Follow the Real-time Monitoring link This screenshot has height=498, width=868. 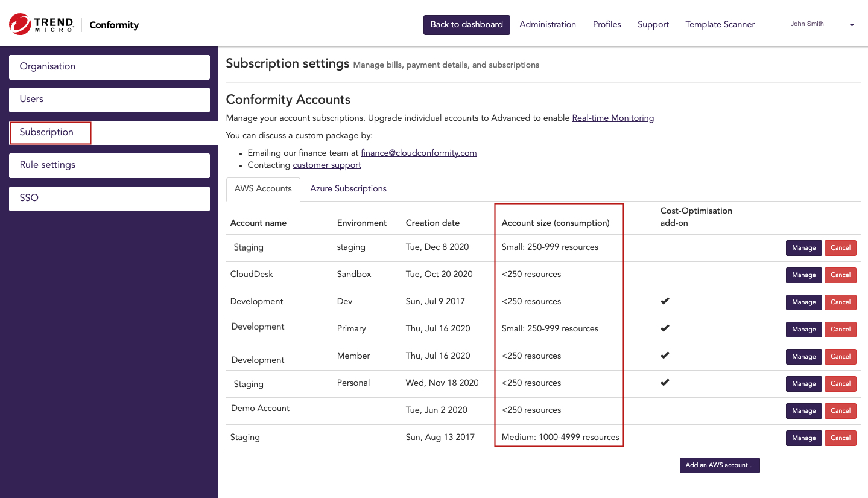[613, 118]
